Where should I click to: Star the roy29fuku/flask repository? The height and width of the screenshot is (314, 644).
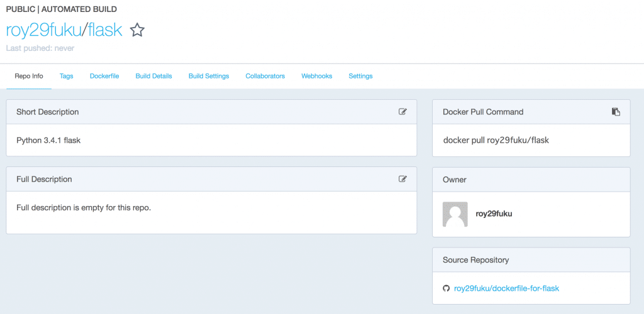137,30
